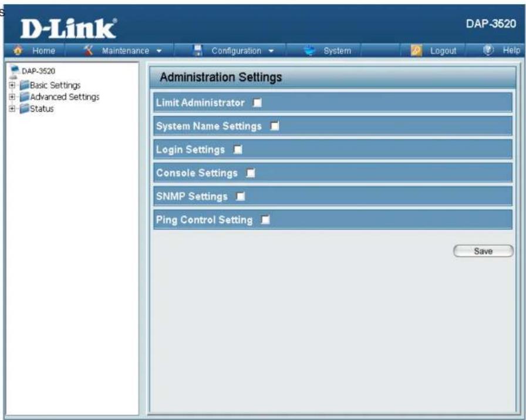
Task: Enable the Limit Administrator checkbox
Action: tap(257, 103)
